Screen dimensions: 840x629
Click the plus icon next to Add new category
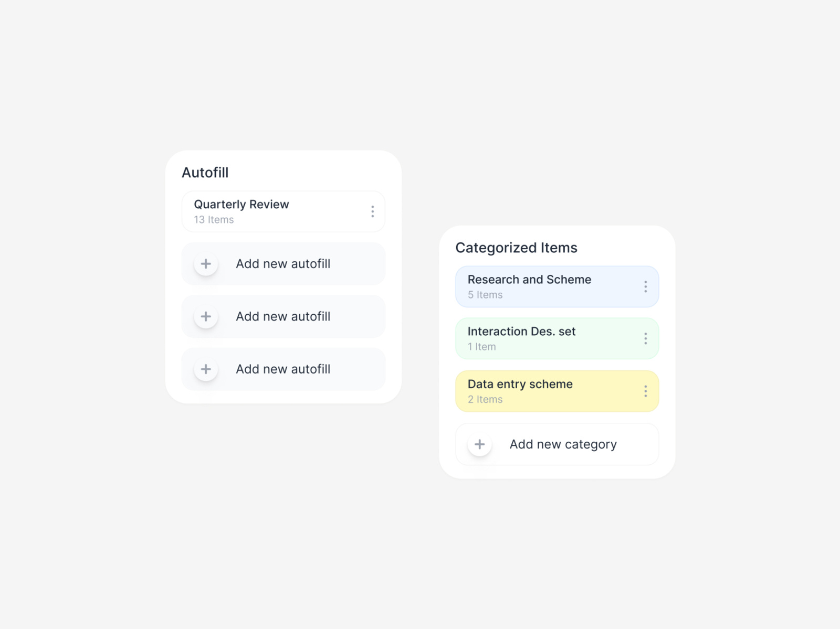[479, 444]
